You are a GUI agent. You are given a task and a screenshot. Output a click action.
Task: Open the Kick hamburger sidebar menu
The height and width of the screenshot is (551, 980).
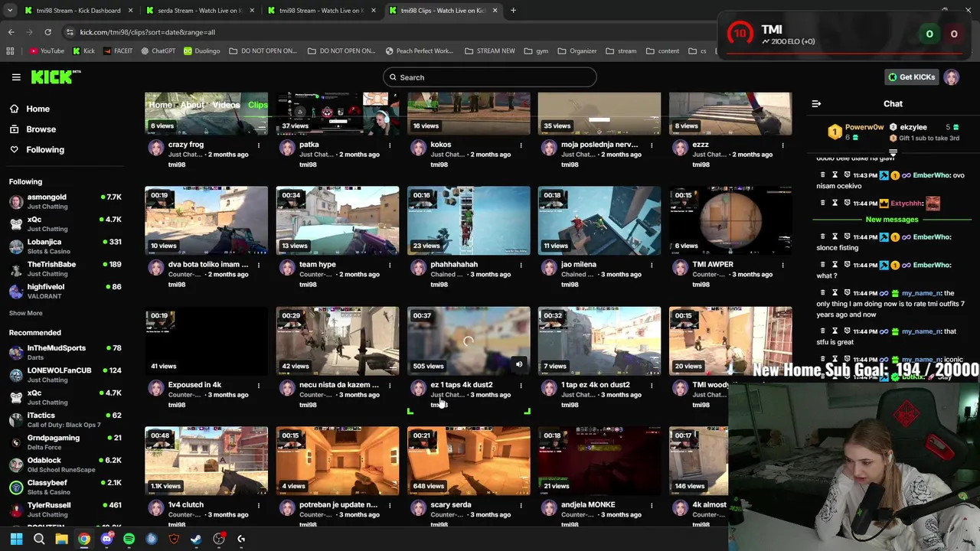pyautogui.click(x=16, y=77)
